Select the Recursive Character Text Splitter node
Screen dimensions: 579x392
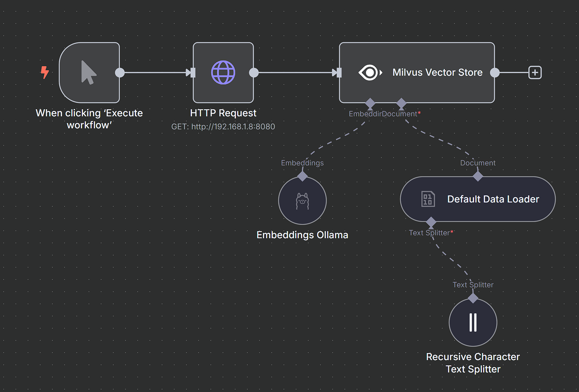click(473, 322)
